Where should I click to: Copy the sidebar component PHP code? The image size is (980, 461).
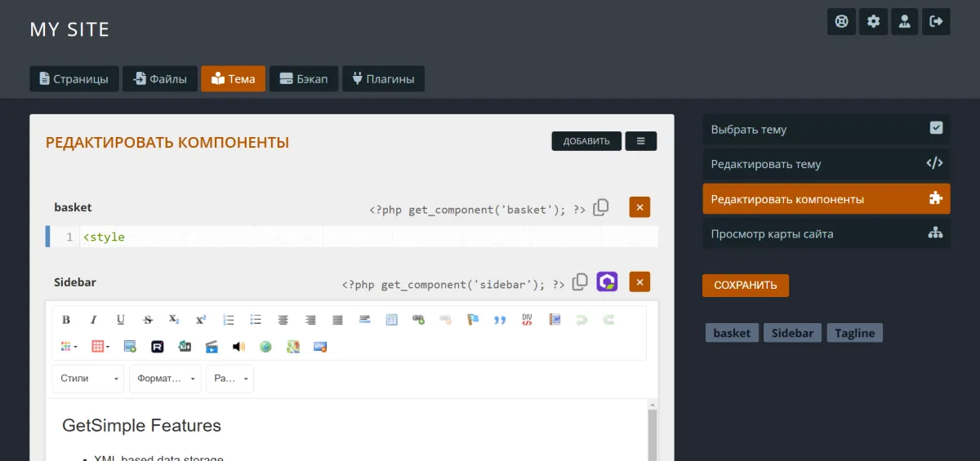coord(580,282)
